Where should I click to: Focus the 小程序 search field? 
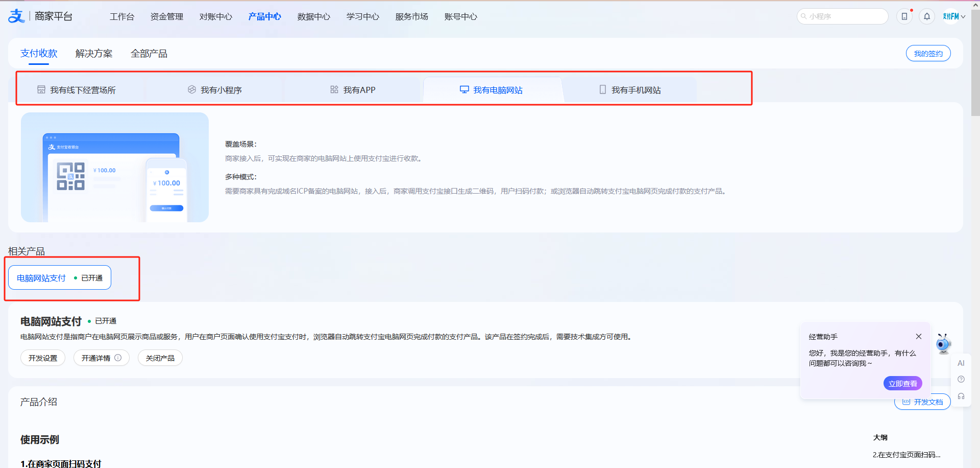click(843, 16)
